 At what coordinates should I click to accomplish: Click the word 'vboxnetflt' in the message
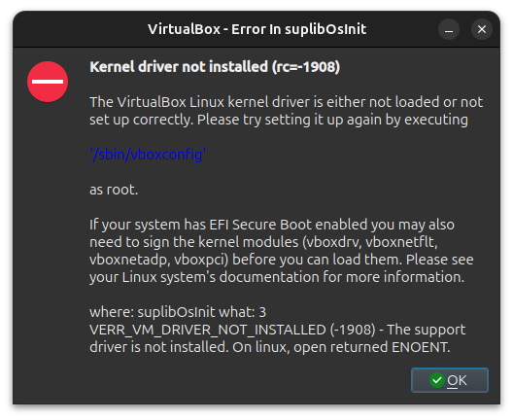(x=399, y=242)
